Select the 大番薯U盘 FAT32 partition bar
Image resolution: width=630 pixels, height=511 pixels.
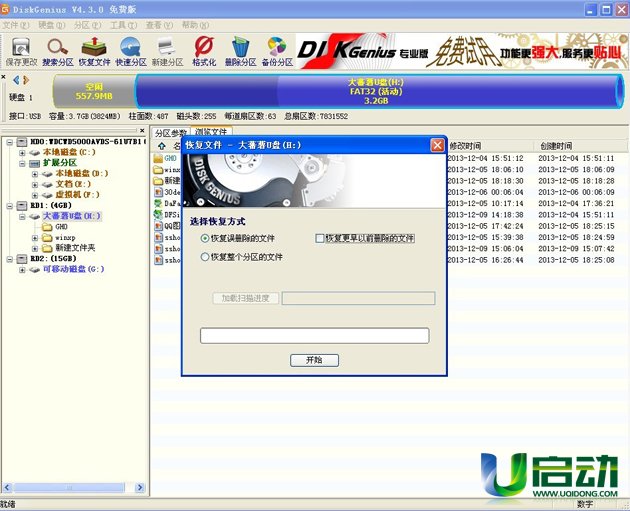pyautogui.click(x=379, y=92)
